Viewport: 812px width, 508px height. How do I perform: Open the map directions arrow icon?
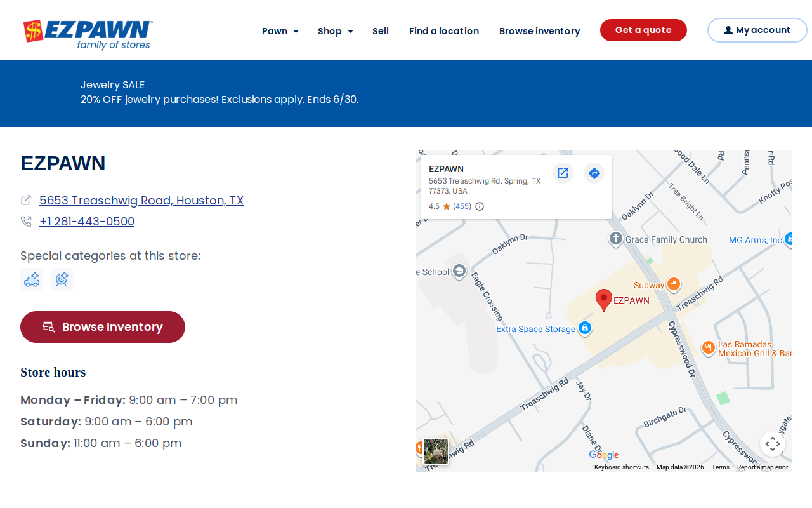[x=594, y=173]
